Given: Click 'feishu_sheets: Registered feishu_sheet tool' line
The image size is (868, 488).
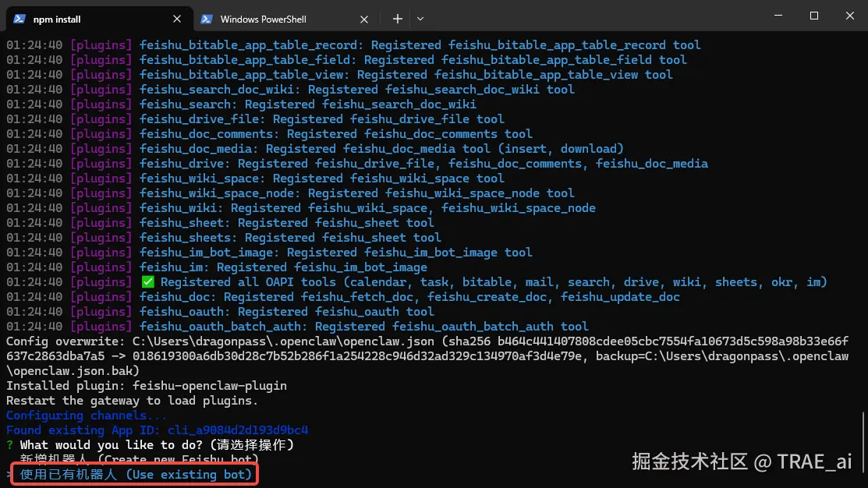Looking at the screenshot, I should (224, 237).
